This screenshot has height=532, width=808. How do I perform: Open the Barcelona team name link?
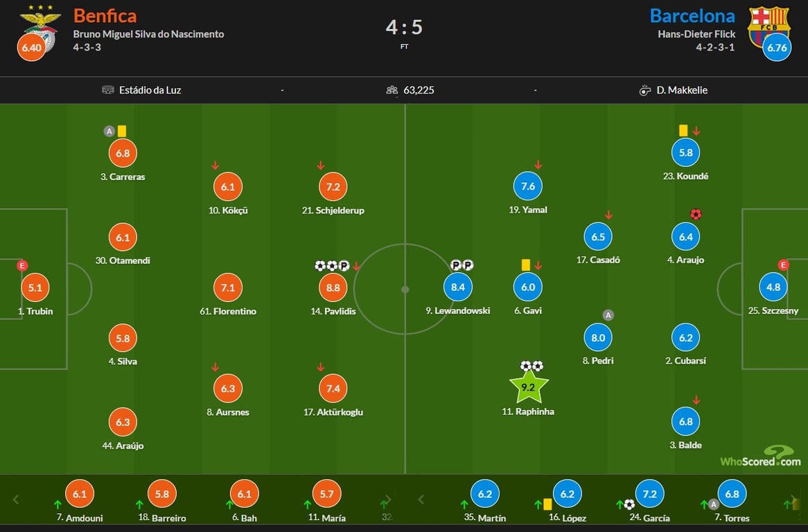[x=692, y=15]
